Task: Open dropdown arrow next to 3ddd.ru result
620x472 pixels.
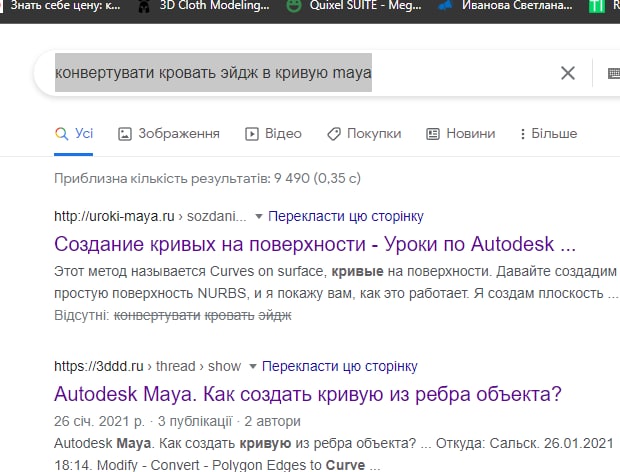Action: click(253, 366)
